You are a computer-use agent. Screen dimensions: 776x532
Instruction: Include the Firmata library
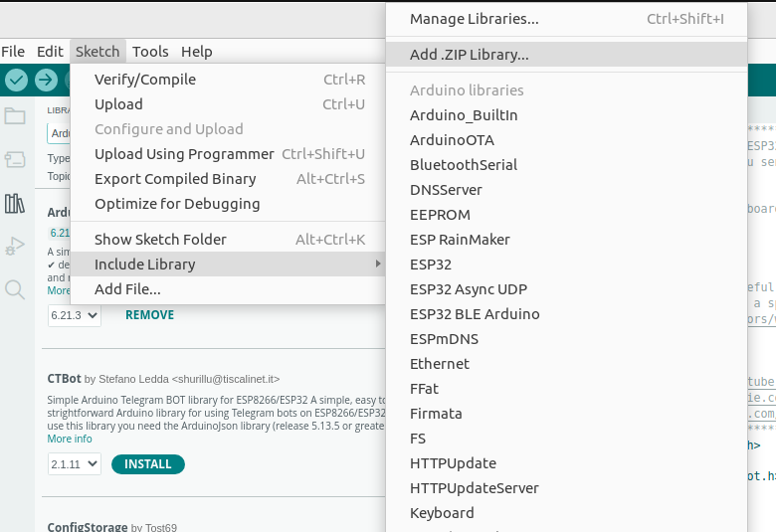click(567, 414)
